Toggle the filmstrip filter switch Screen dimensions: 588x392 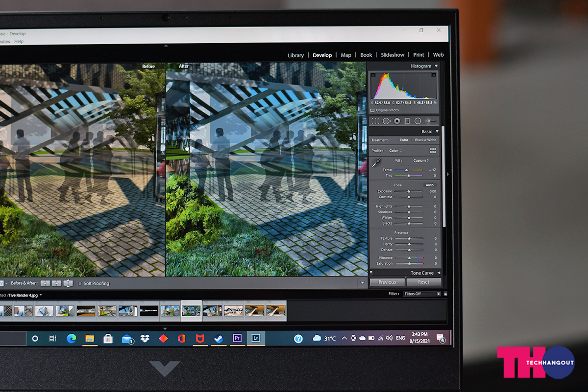coord(445,294)
